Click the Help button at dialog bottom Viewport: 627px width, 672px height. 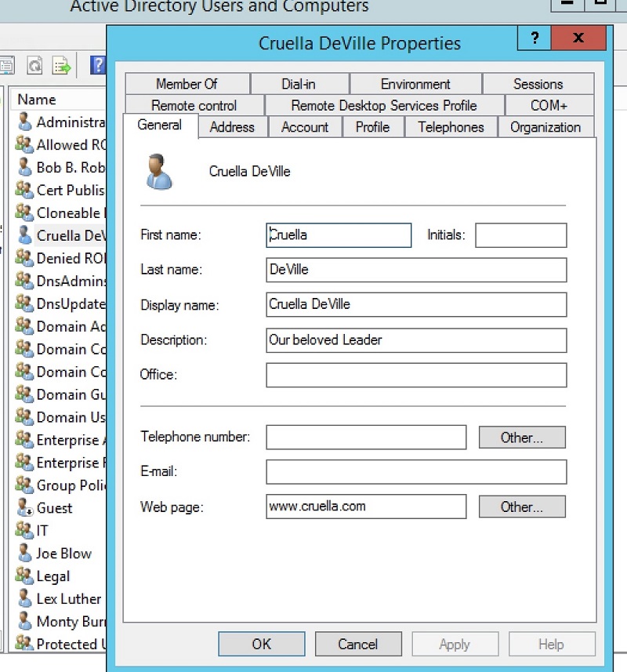[552, 644]
